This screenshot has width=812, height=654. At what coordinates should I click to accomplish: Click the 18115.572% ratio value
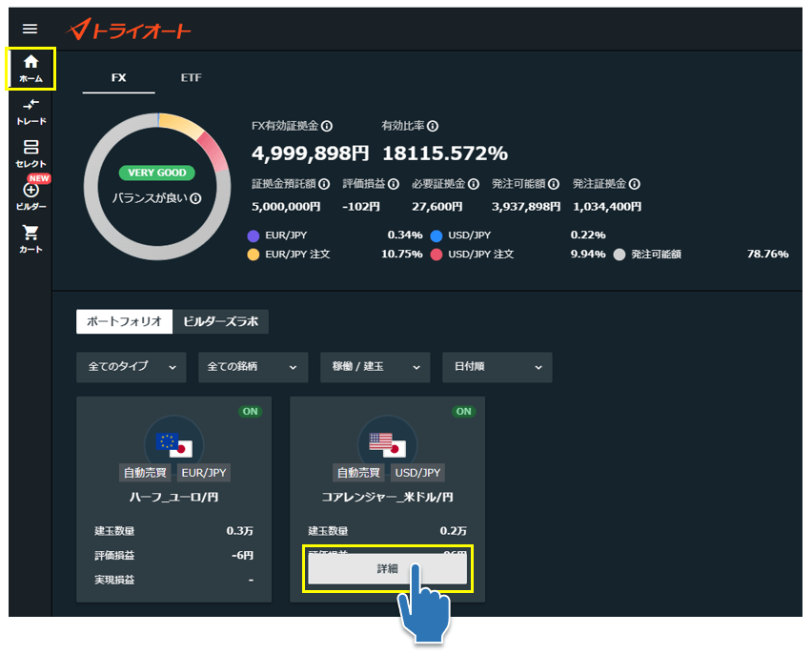click(x=445, y=153)
